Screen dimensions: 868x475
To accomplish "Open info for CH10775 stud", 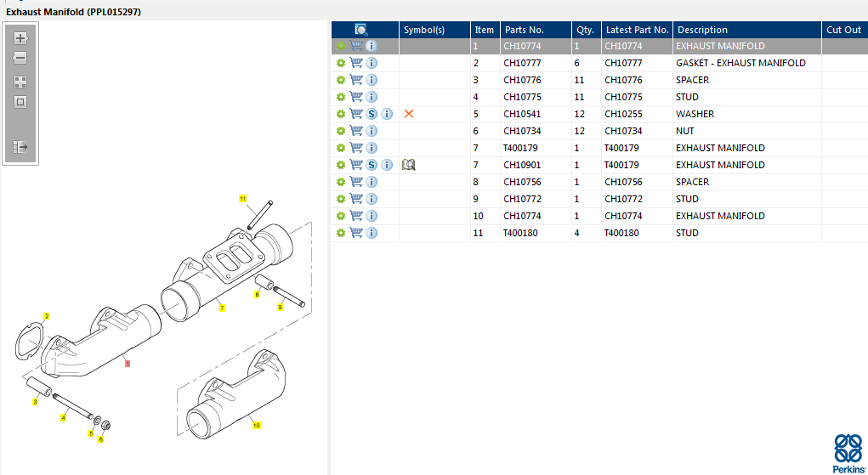I will click(x=372, y=97).
